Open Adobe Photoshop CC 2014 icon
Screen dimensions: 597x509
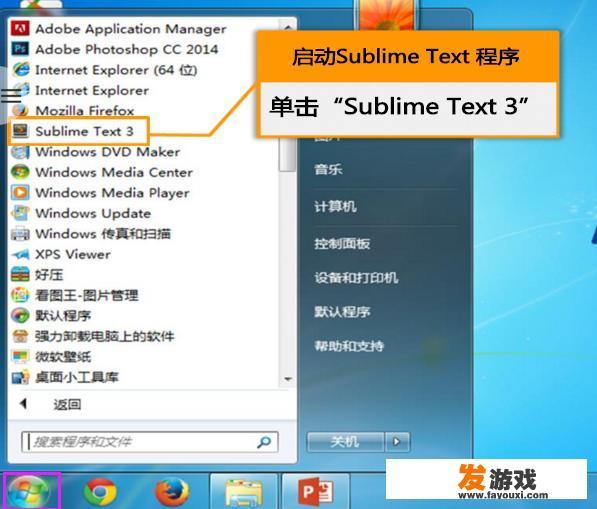pos(20,49)
